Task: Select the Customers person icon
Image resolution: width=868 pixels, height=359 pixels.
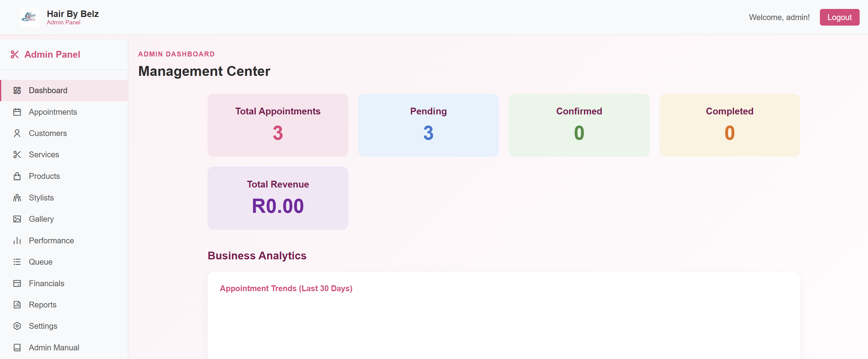Action: tap(17, 133)
